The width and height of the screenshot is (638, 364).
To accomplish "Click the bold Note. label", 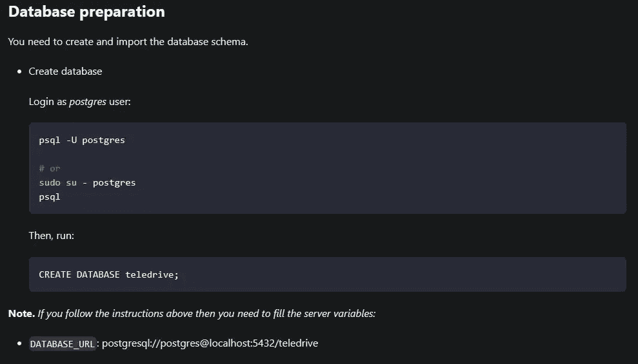I will pyautogui.click(x=21, y=314).
